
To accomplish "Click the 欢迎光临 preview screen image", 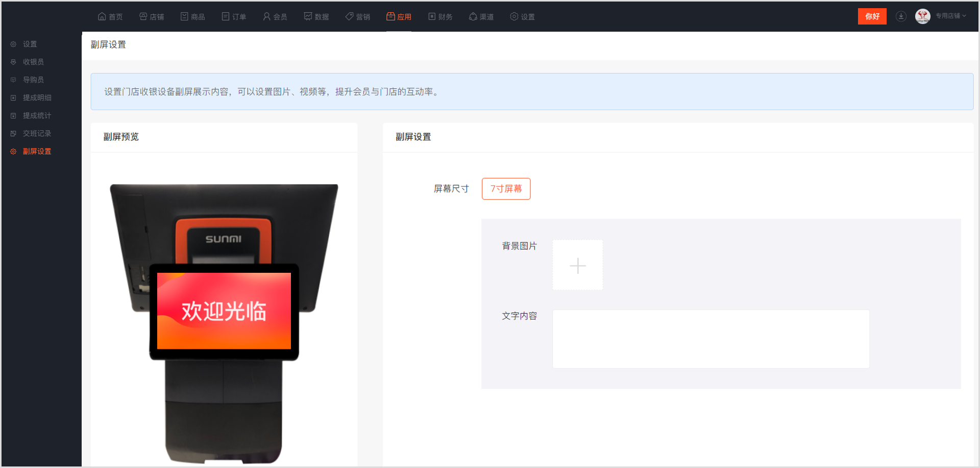I will pos(224,311).
